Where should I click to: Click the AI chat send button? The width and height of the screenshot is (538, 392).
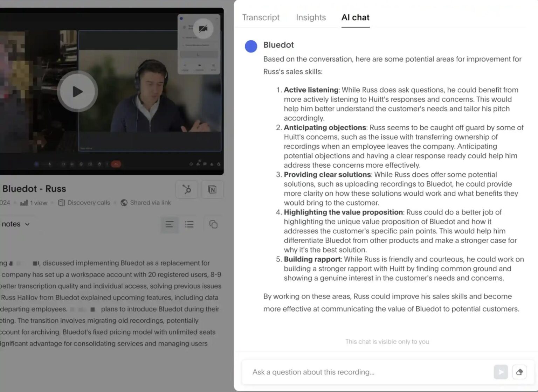[x=501, y=372]
